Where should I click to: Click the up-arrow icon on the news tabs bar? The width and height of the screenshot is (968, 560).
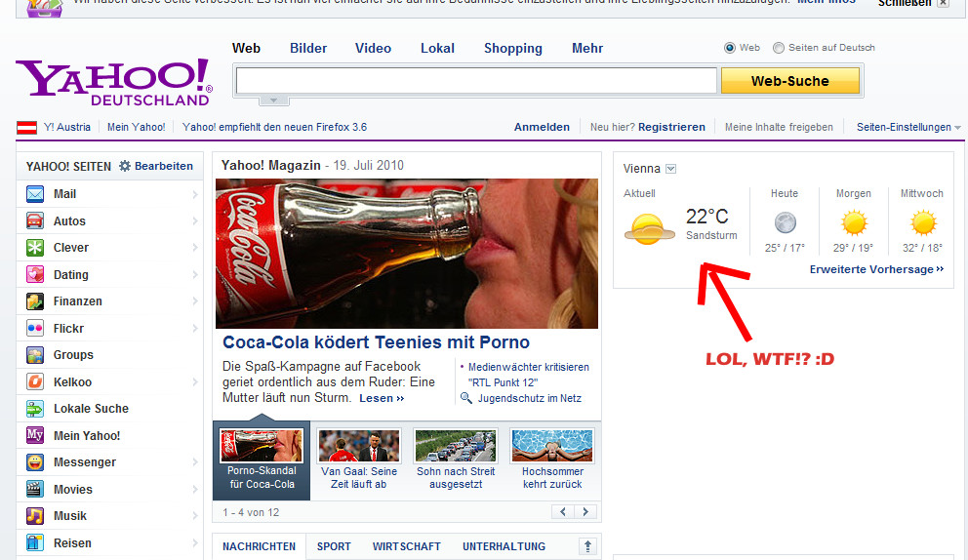587,546
